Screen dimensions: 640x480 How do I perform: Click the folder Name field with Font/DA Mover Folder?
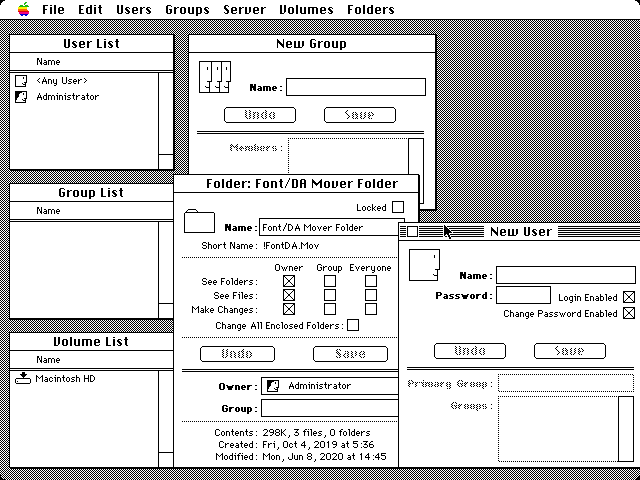click(329, 227)
